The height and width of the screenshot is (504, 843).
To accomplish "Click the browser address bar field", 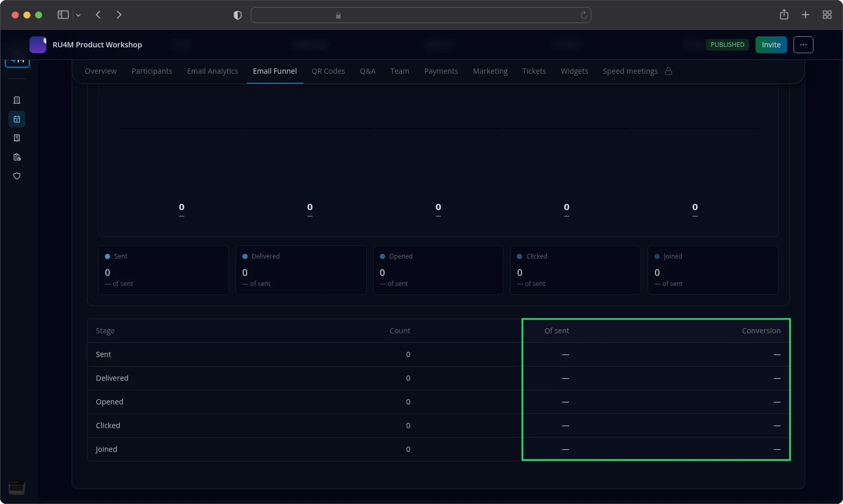I will click(x=421, y=15).
